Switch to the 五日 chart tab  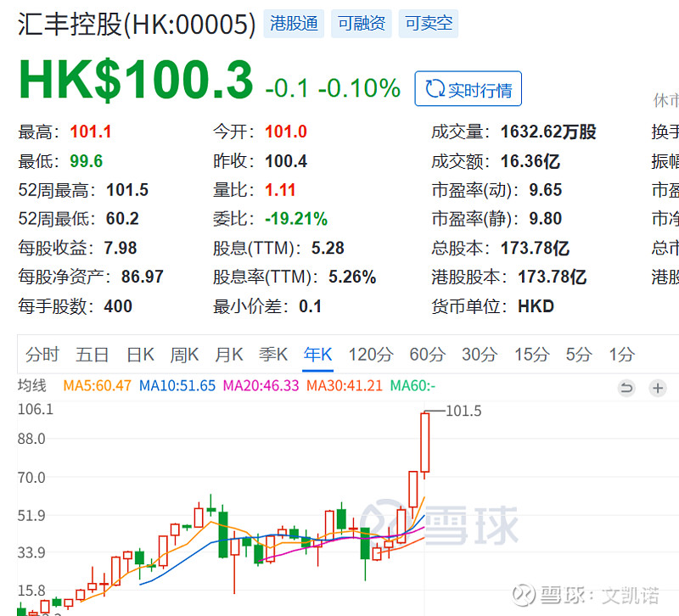pos(92,355)
